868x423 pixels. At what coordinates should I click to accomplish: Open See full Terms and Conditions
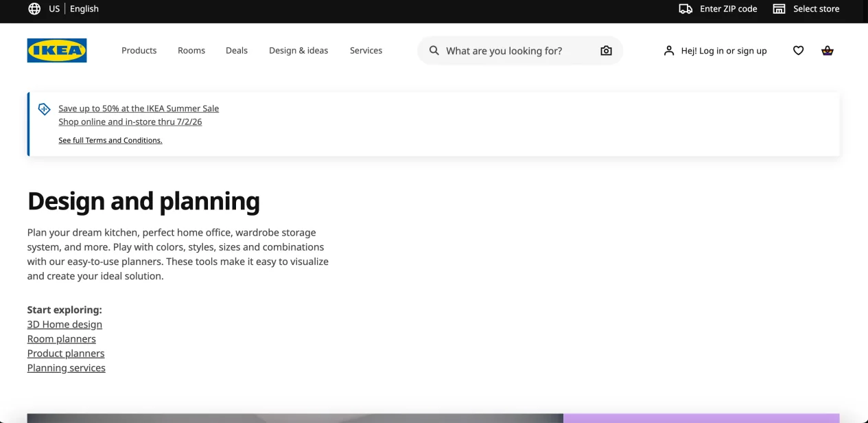[x=110, y=140]
